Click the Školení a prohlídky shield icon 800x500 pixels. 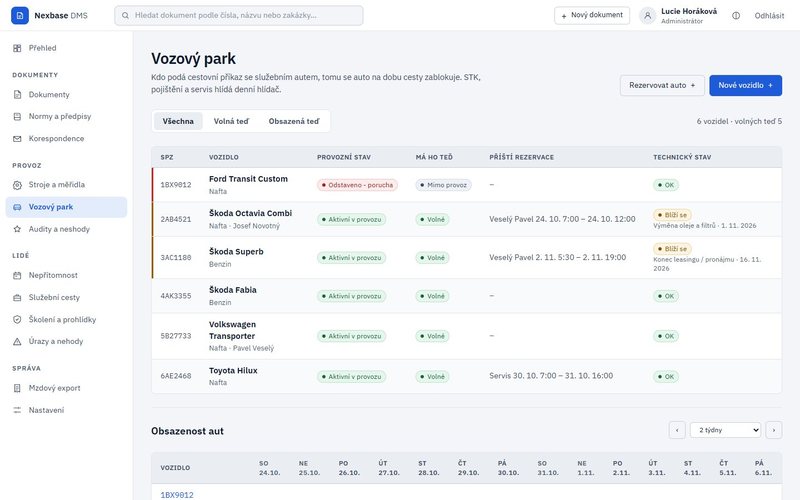[x=17, y=319]
